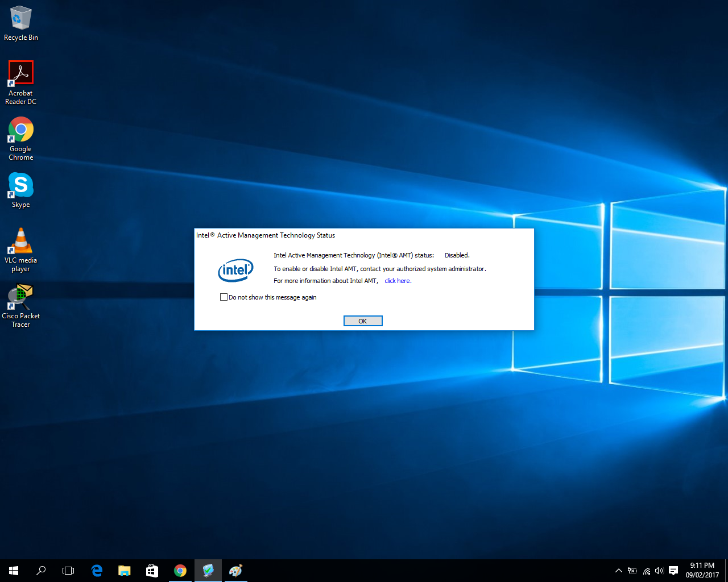Expand hidden system tray icons chevron
Image resolution: width=728 pixels, height=582 pixels.
click(619, 571)
